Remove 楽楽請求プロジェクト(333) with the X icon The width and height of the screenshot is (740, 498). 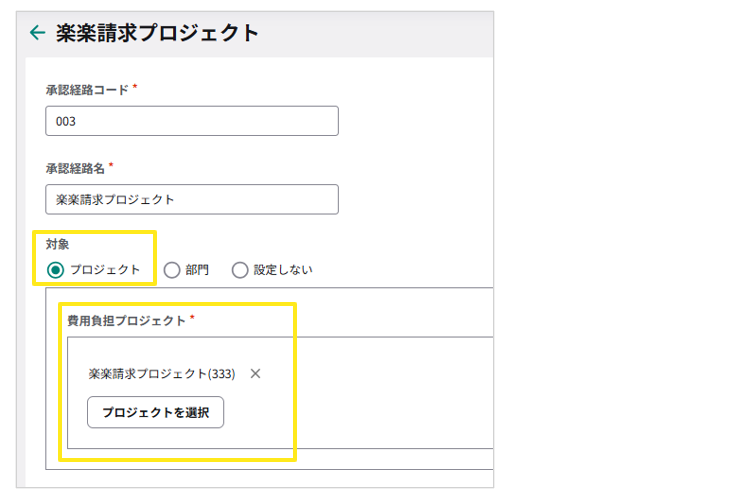tap(255, 374)
